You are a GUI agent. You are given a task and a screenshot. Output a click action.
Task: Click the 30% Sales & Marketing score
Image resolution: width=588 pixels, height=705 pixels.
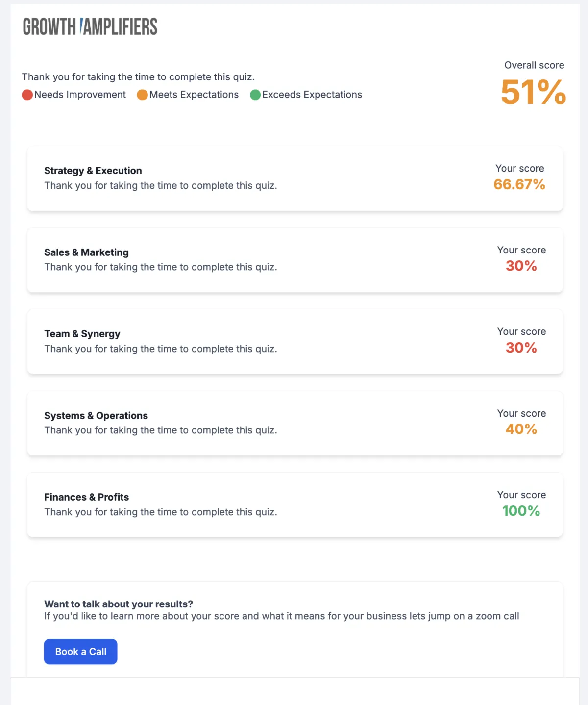521,266
